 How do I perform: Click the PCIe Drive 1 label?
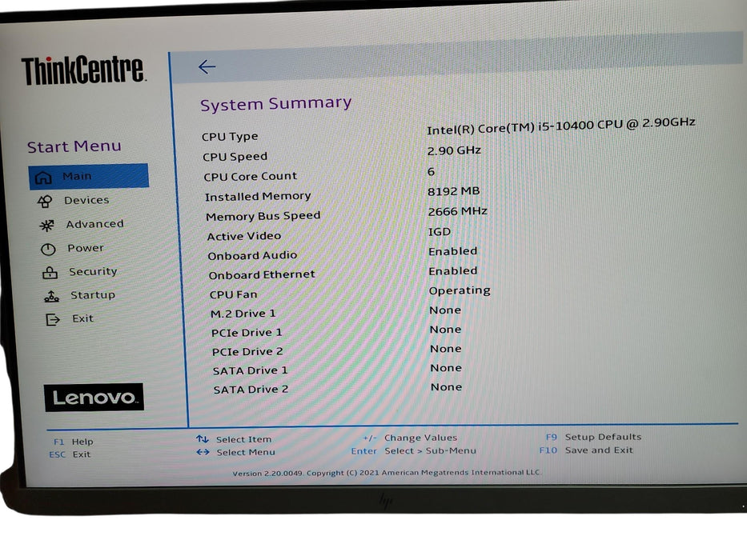click(247, 332)
